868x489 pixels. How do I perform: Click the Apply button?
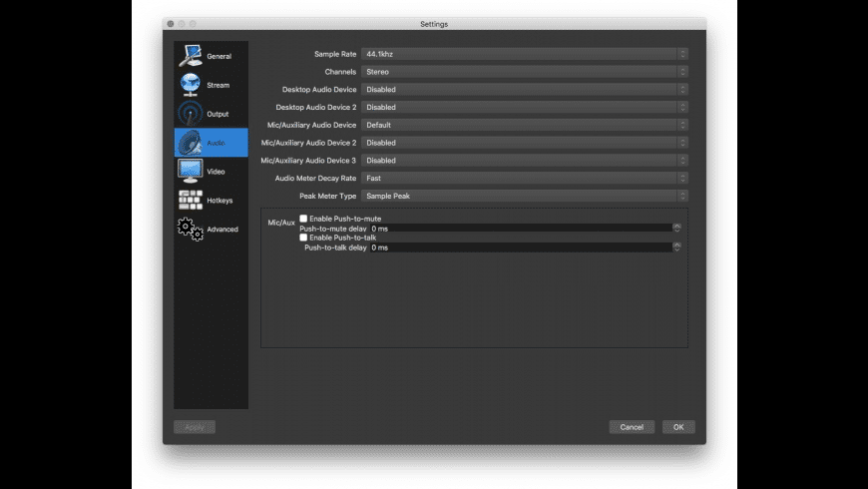[195, 427]
